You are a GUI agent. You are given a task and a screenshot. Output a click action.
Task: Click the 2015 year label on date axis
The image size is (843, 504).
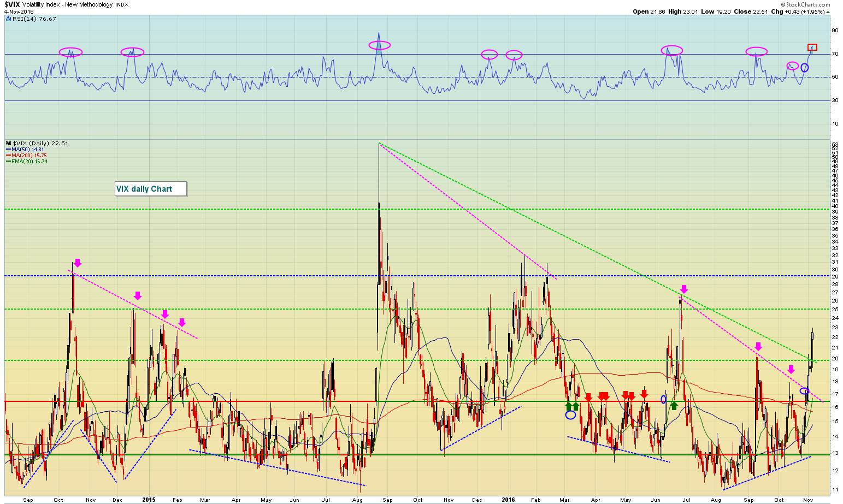(x=149, y=499)
